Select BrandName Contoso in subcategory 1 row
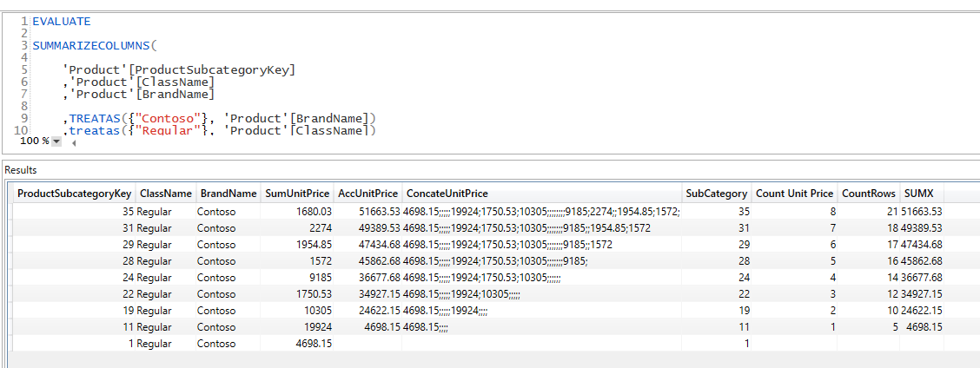980x368 pixels. (x=228, y=344)
